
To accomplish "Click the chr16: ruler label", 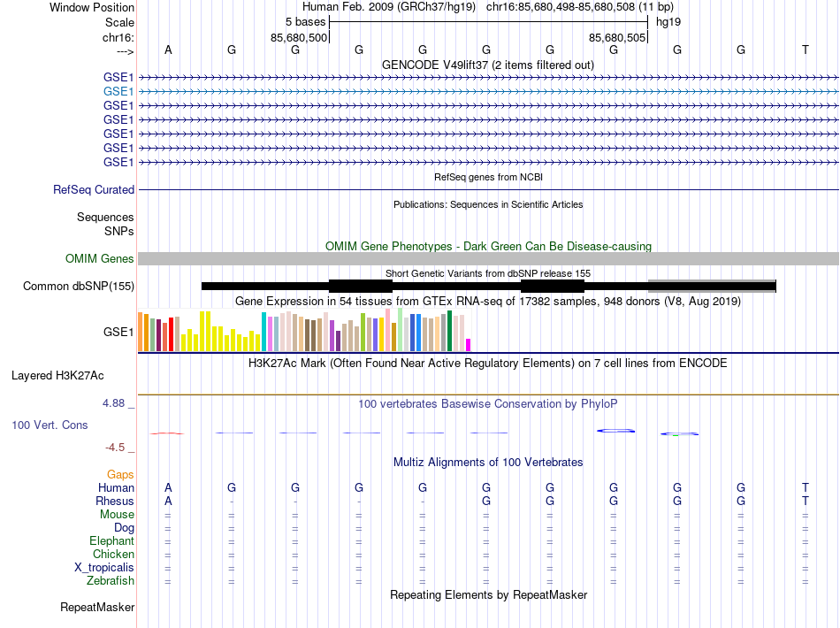I will [x=118, y=37].
